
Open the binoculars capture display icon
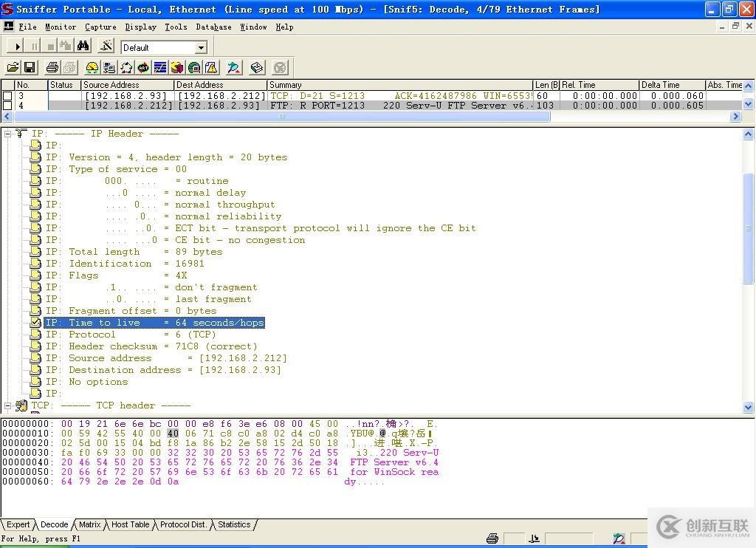coord(83,47)
